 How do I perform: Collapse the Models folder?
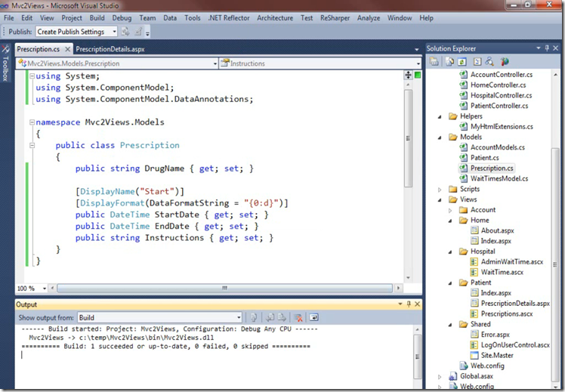point(440,137)
